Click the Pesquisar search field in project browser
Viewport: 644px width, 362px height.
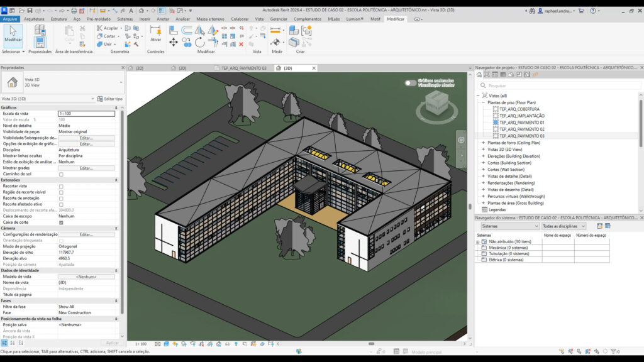pyautogui.click(x=559, y=85)
